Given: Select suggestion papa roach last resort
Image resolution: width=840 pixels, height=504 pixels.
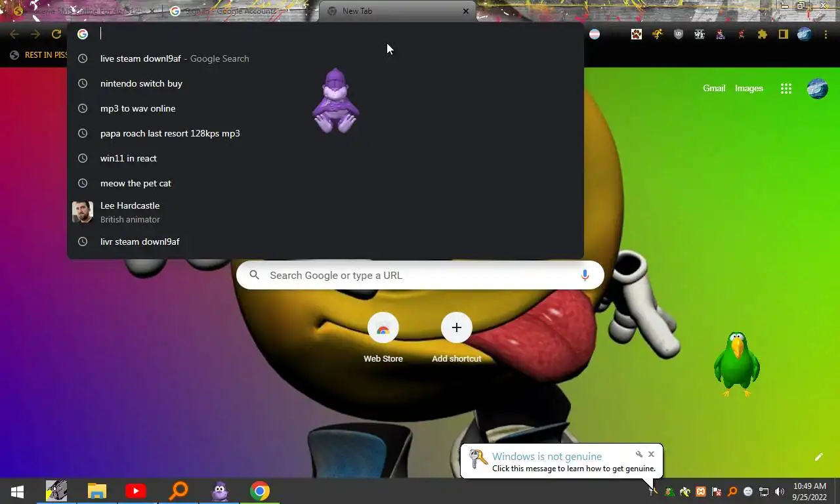Looking at the screenshot, I should (x=325, y=133).
